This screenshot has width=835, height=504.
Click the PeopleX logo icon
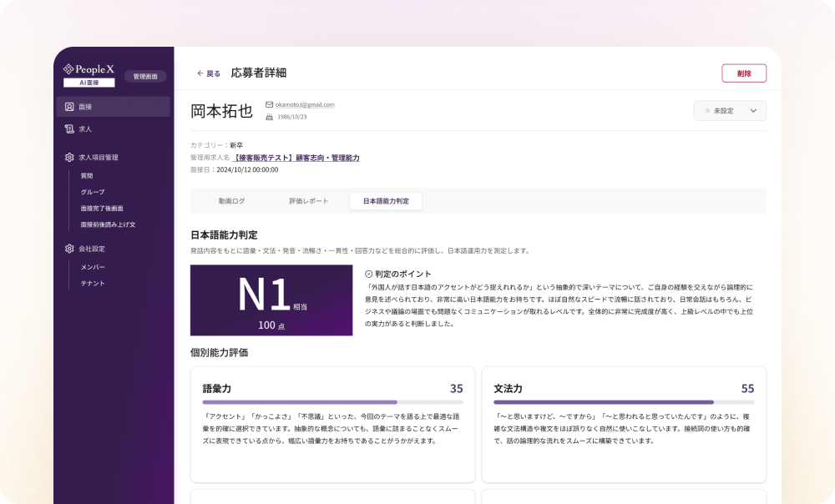coord(69,69)
